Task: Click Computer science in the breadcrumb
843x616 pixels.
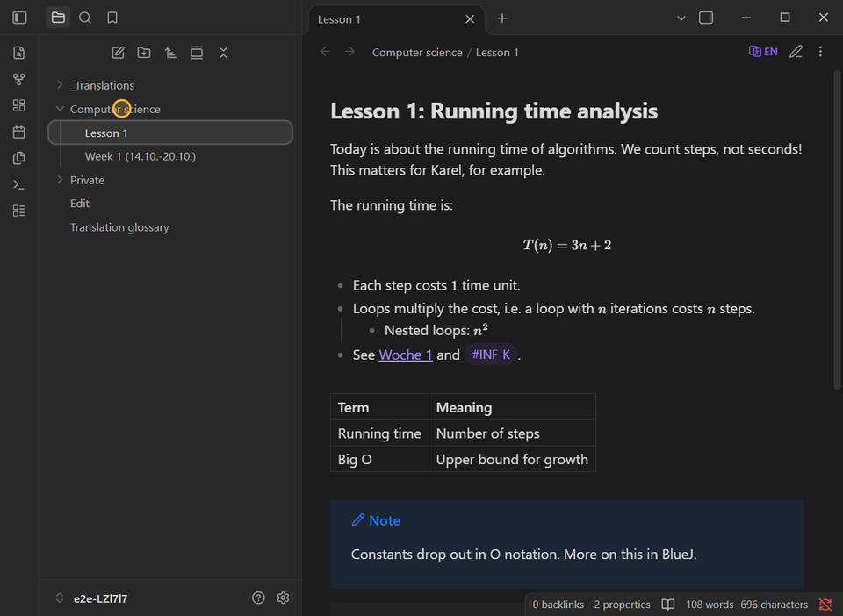Action: [417, 52]
